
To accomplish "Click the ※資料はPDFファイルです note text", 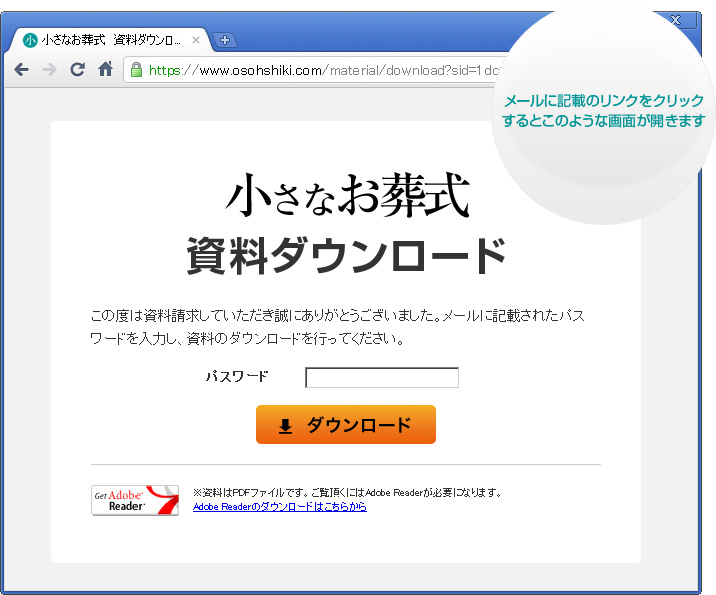I will pyautogui.click(x=347, y=493).
